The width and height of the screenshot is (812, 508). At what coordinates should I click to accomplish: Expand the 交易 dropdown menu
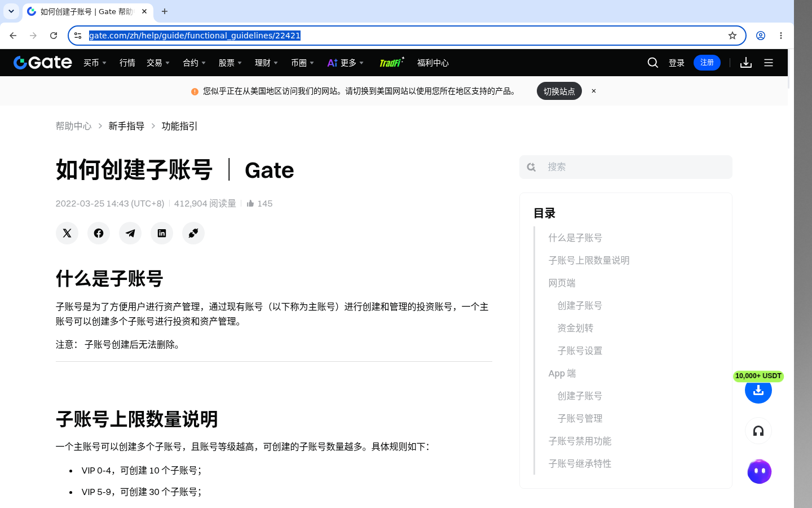pos(158,63)
